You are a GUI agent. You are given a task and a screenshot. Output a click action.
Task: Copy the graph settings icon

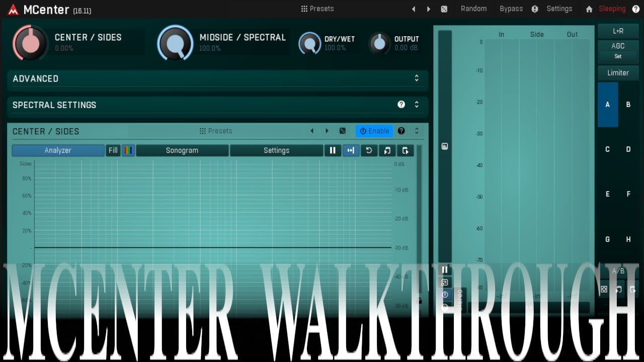387,150
